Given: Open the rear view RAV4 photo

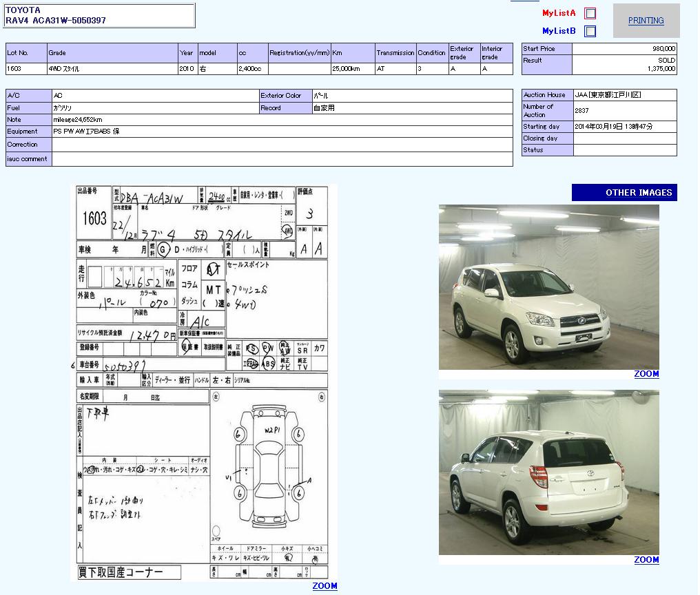Looking at the screenshot, I should click(548, 472).
